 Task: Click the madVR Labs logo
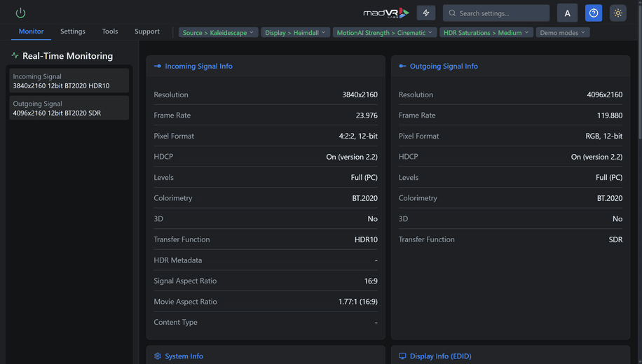coord(386,13)
